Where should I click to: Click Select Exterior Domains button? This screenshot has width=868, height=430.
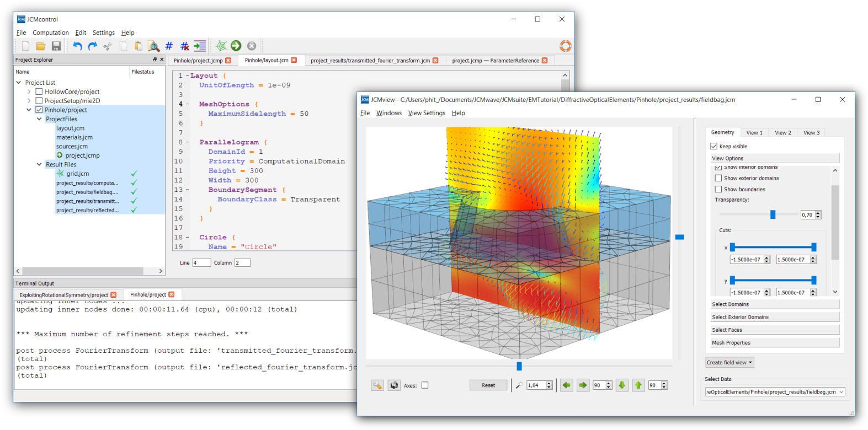point(774,317)
